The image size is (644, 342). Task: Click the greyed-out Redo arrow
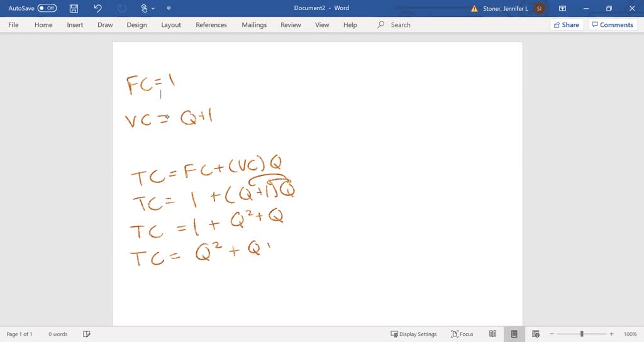tap(121, 8)
